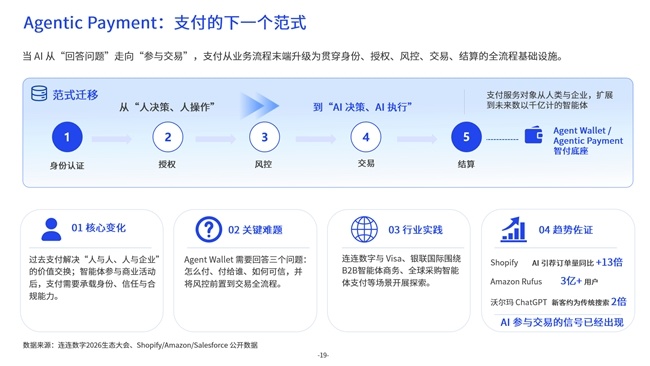Click the subtitle sentence starting 当 AI 从
The height and width of the screenshot is (366, 650).
(x=293, y=56)
